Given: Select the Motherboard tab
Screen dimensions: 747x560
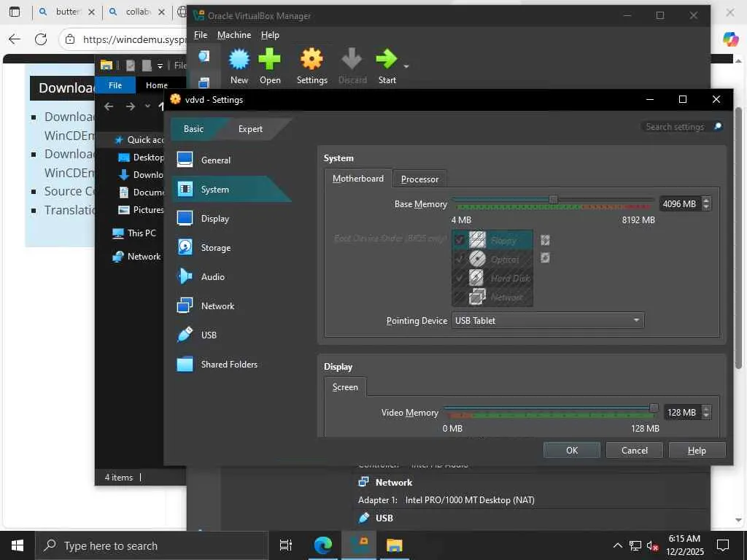Looking at the screenshot, I should coord(358,179).
